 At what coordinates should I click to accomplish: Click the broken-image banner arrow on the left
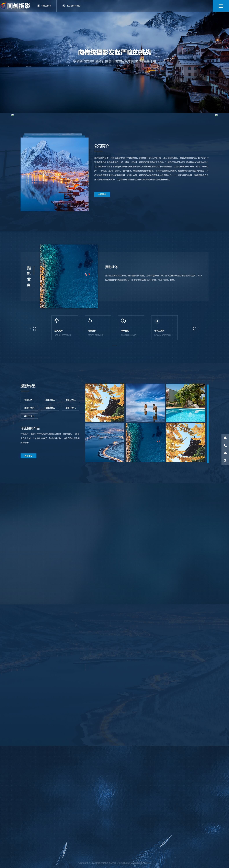point(12,115)
